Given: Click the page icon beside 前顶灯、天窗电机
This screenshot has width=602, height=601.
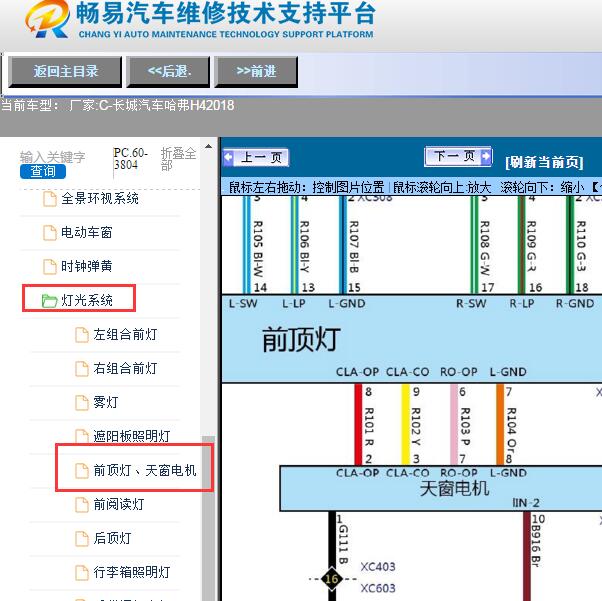Looking at the screenshot, I should click(x=82, y=470).
